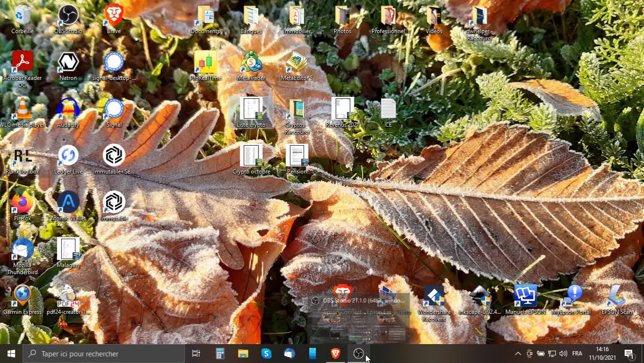Select the signal-desktop installer icon
The image size is (644, 363).
(x=114, y=66)
